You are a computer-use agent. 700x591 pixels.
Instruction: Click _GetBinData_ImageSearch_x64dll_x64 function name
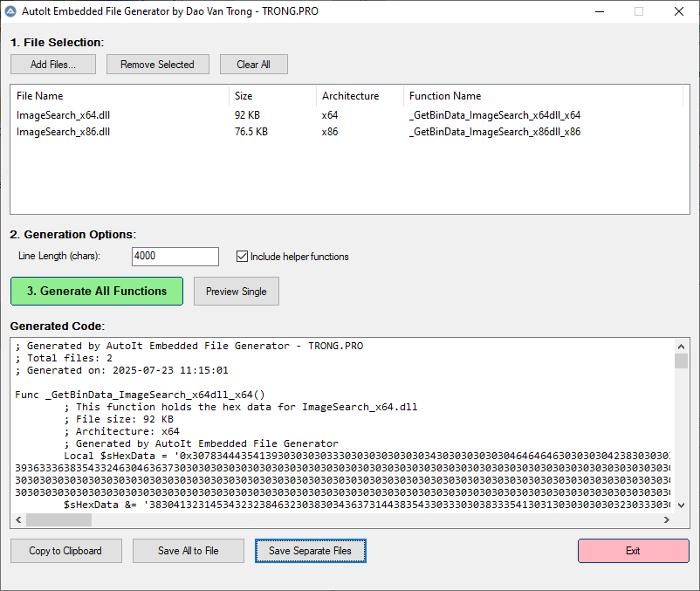point(495,115)
